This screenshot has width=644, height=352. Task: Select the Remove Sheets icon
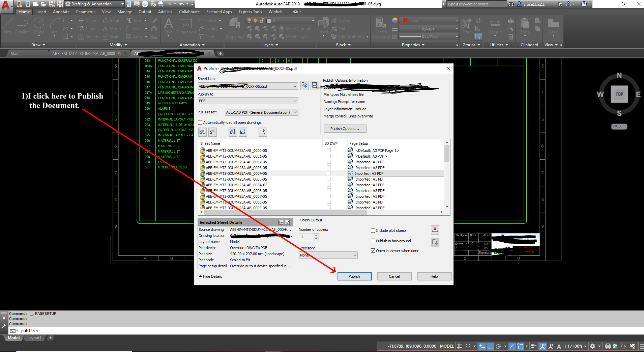[x=212, y=132]
